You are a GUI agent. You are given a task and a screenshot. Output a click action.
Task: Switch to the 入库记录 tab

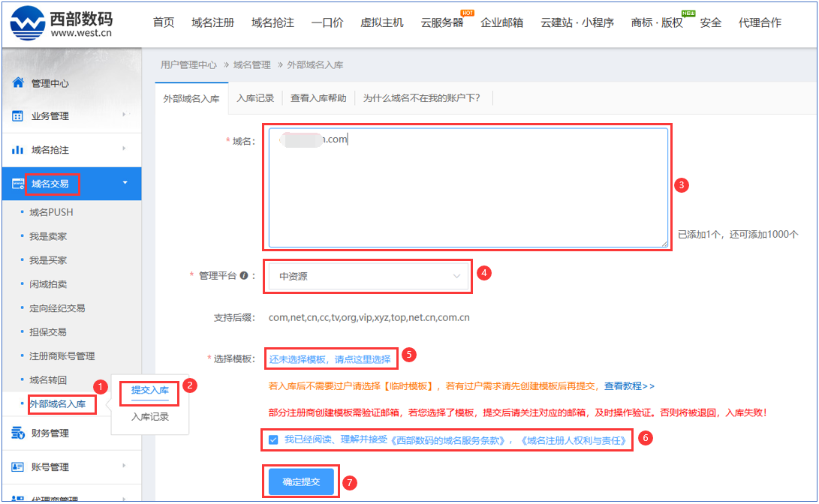254,97
